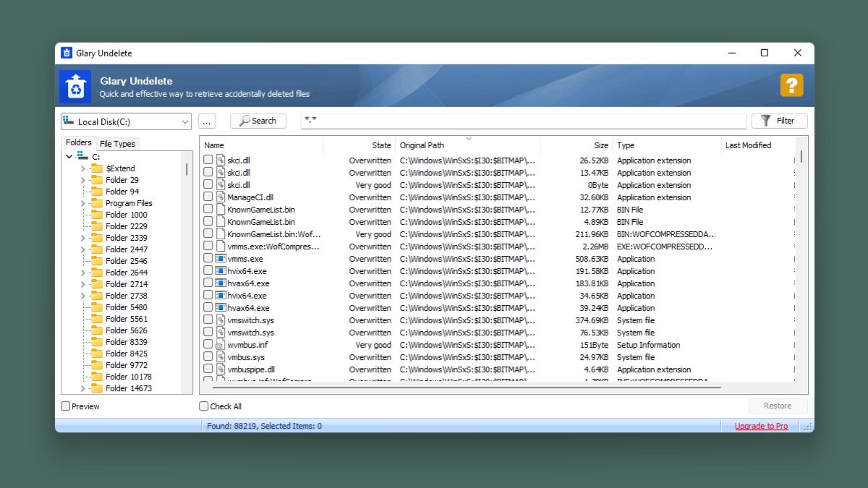The height and width of the screenshot is (488, 868).
Task: Click the Glary Undelete recycle bin logo
Action: click(x=75, y=87)
